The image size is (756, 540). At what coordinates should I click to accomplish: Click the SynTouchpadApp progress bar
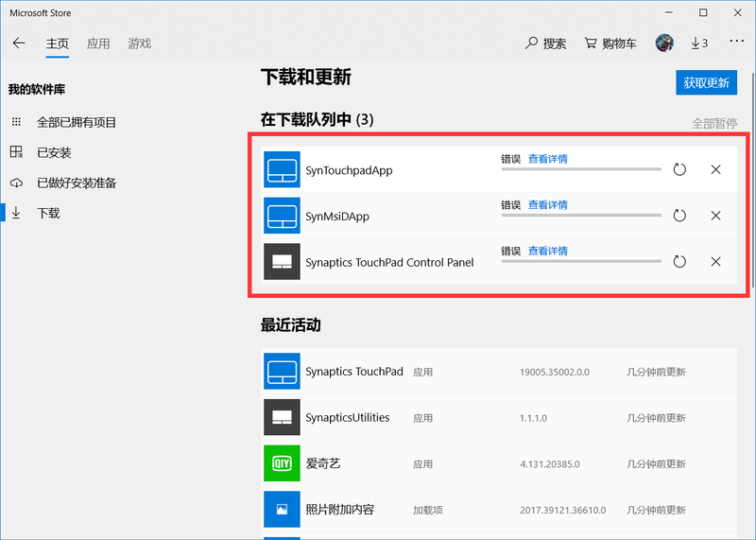tap(581, 169)
